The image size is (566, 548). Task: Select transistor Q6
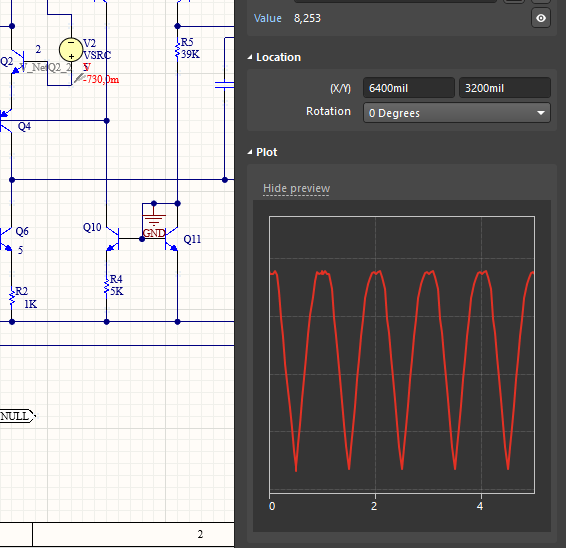click(6, 239)
